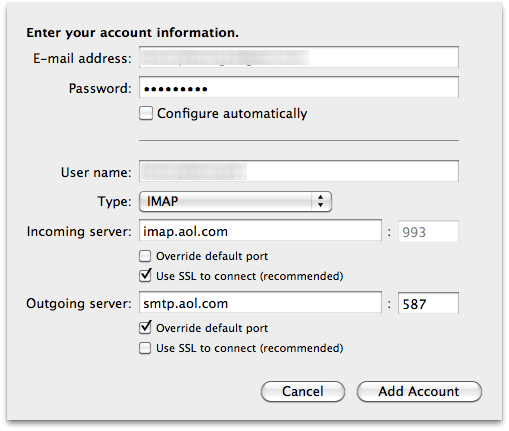This screenshot has width=509, height=431.
Task: Enable Use SSL to connect for outgoing server
Action: (x=145, y=348)
